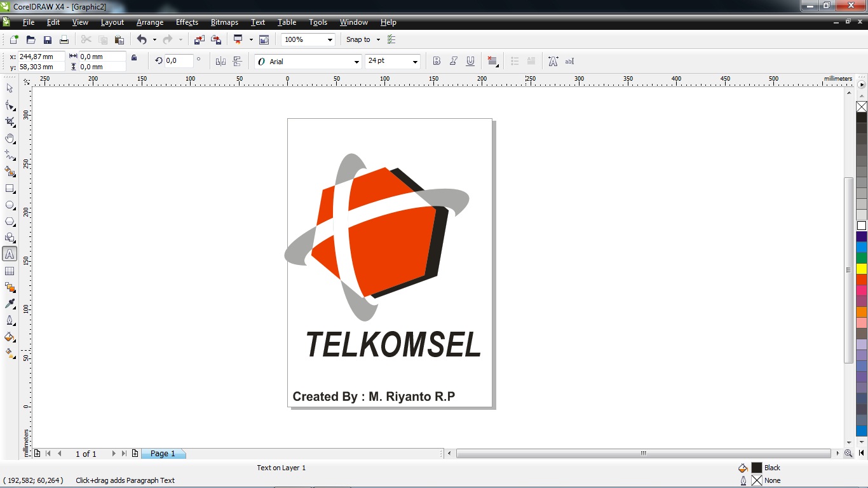Open the zoom level dropdown

(x=330, y=39)
